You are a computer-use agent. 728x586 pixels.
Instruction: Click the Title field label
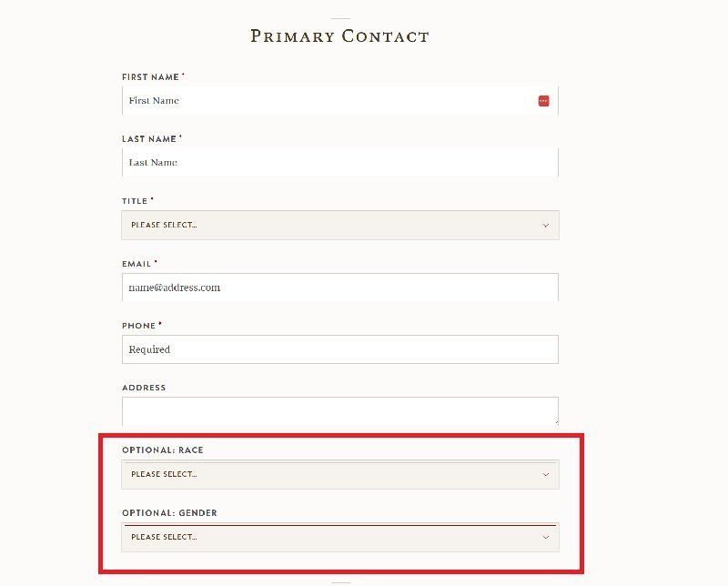pyautogui.click(x=135, y=201)
